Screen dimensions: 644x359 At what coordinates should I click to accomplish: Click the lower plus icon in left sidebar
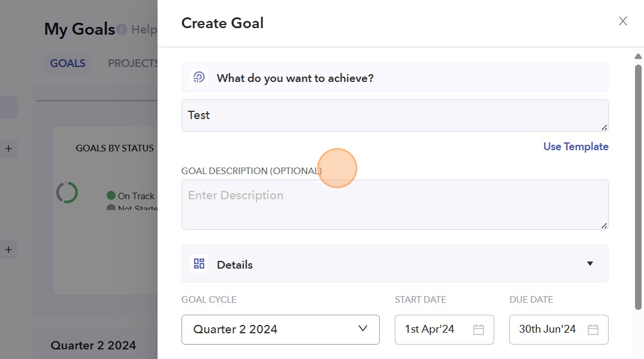coord(8,250)
